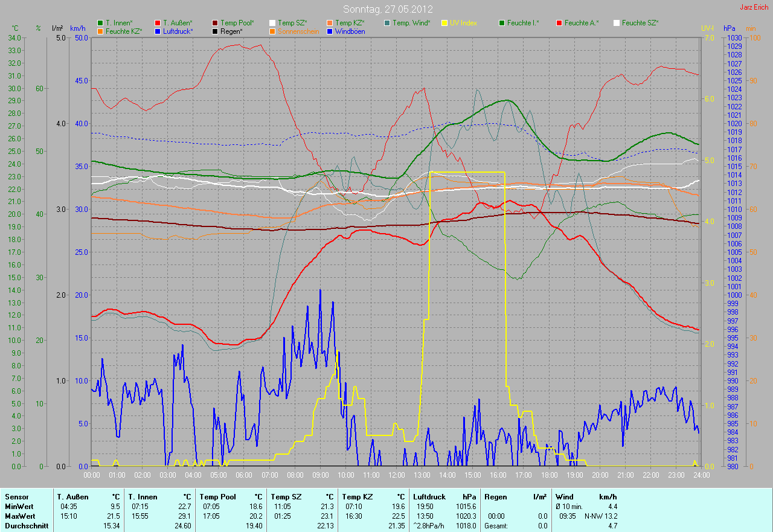
Task: Click the "T. Innen*" legend label
Action: pos(120,23)
